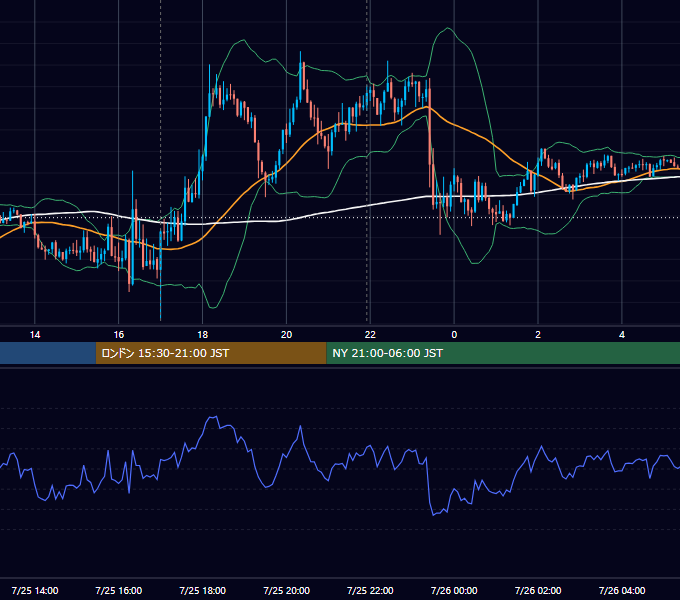Click the 7/26 04:00 date label
Screen dimensions: 680x600
pyautogui.click(x=622, y=590)
